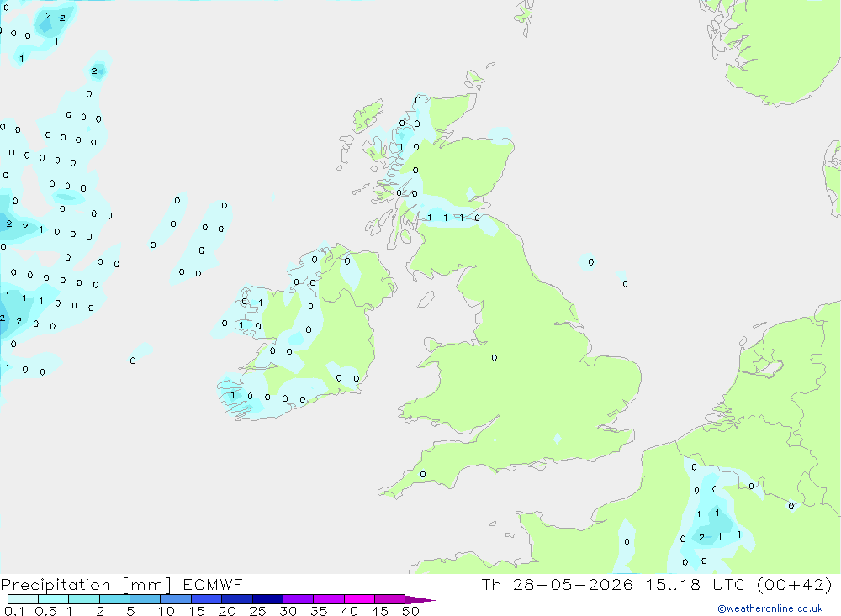Click the "(00+42)" forecast offset text
This screenshot has height=616, width=841.
click(x=795, y=584)
